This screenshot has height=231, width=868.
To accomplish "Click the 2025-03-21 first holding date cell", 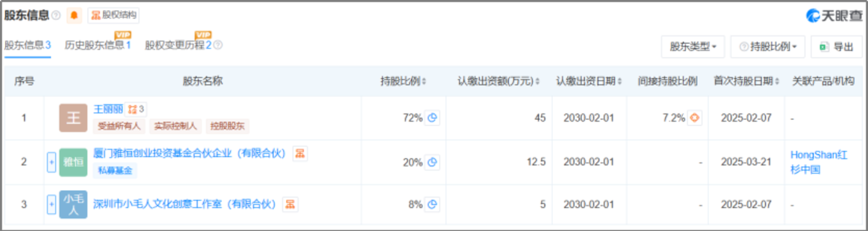I will point(746,163).
